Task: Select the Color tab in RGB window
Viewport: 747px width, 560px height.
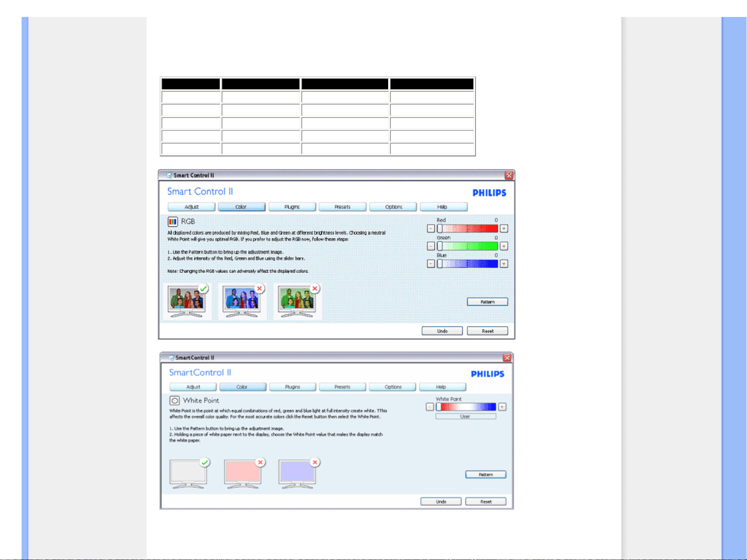Action: (x=242, y=207)
